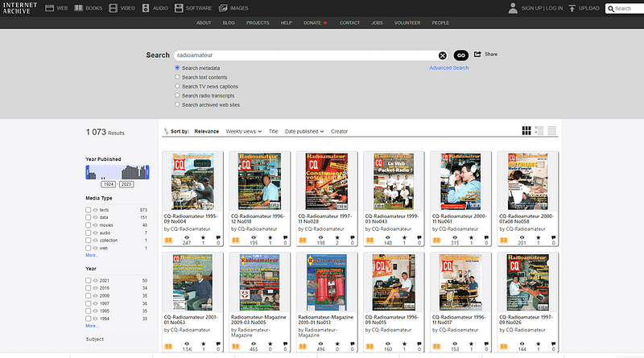644x358 pixels.
Task: Open the Web section icon in top bar
Action: coord(50,8)
